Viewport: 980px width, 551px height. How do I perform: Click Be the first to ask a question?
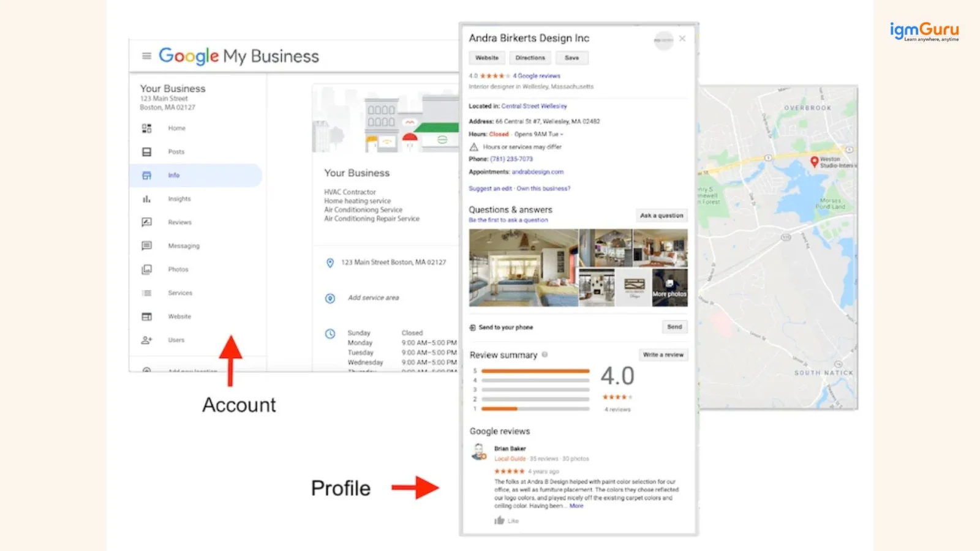[508, 220]
